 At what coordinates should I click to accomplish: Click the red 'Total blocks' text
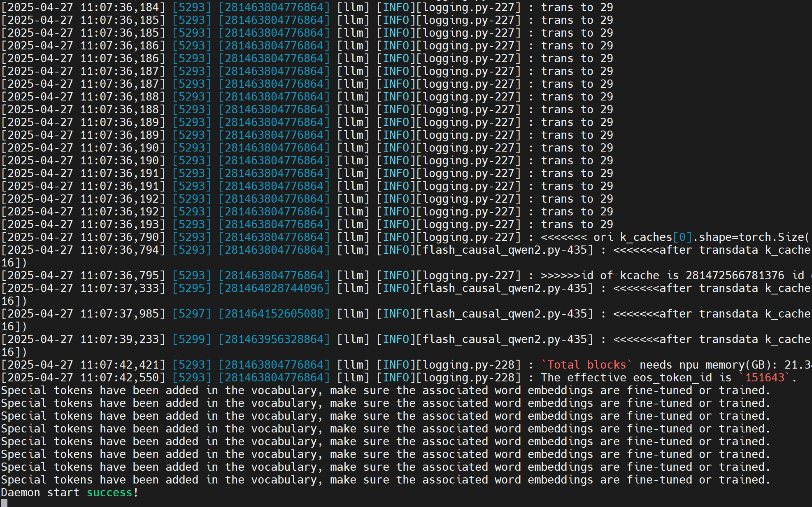click(586, 365)
